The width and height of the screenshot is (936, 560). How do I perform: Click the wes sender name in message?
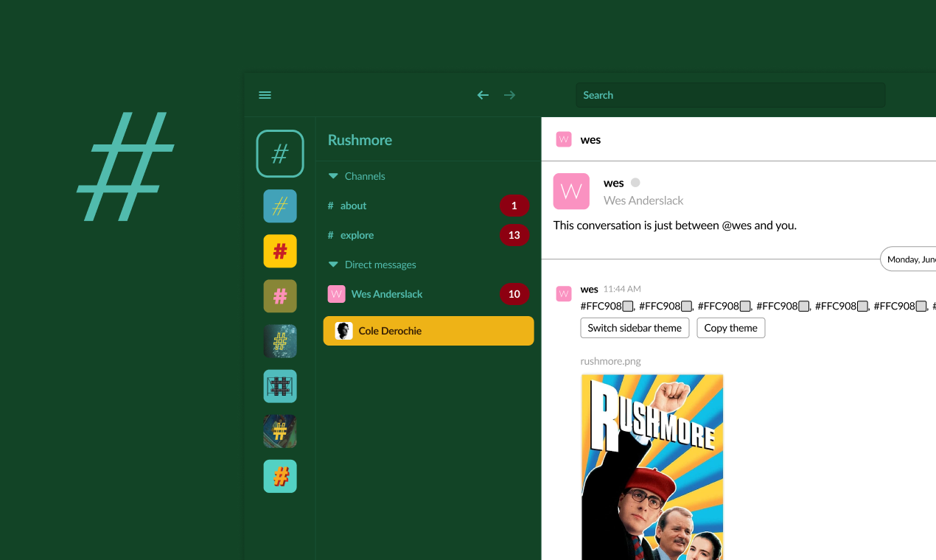589,289
